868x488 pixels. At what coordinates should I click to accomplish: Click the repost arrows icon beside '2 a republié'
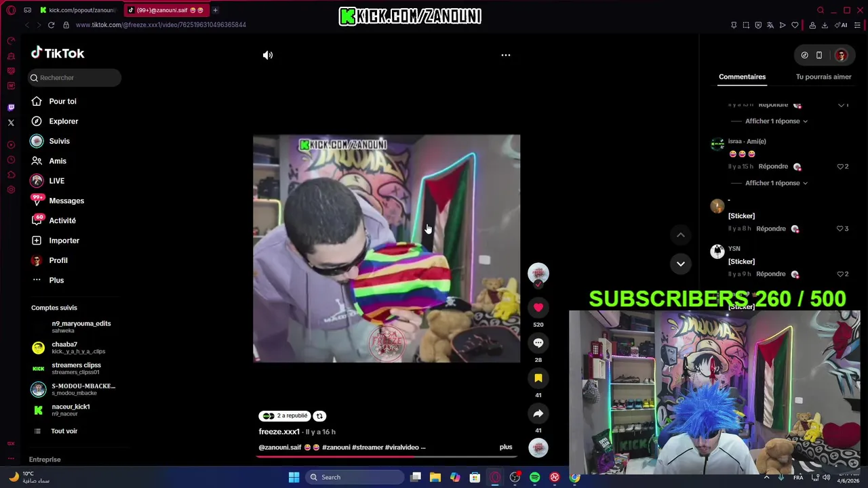coord(319,416)
